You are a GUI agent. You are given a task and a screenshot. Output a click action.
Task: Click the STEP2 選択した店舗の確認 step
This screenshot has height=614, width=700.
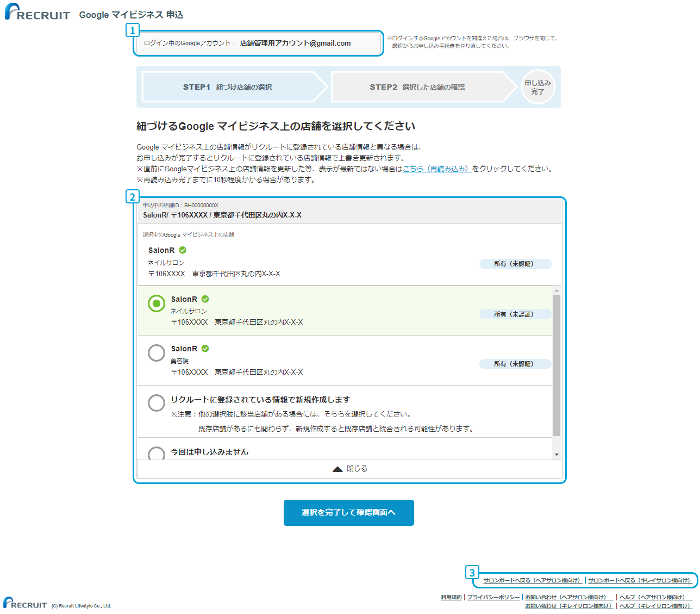pos(417,87)
